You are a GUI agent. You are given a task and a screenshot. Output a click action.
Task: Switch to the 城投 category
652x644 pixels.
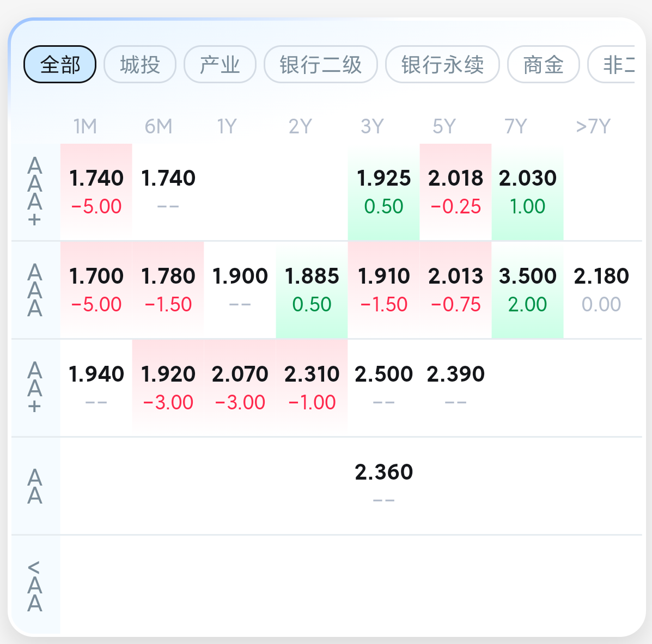pyautogui.click(x=139, y=64)
